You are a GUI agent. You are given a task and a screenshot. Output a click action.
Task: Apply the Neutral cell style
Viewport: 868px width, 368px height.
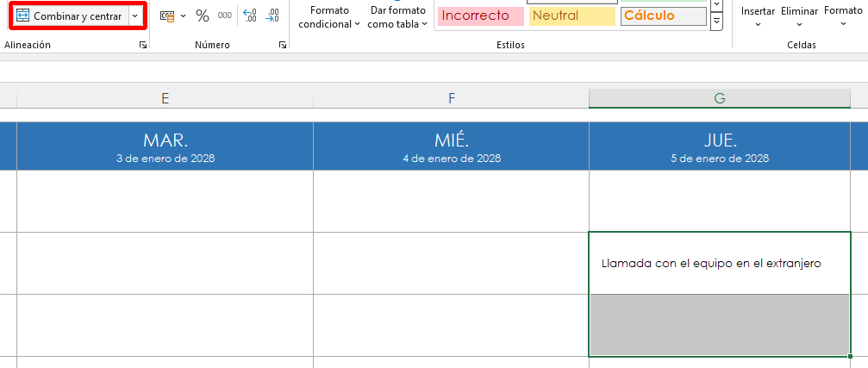(571, 16)
